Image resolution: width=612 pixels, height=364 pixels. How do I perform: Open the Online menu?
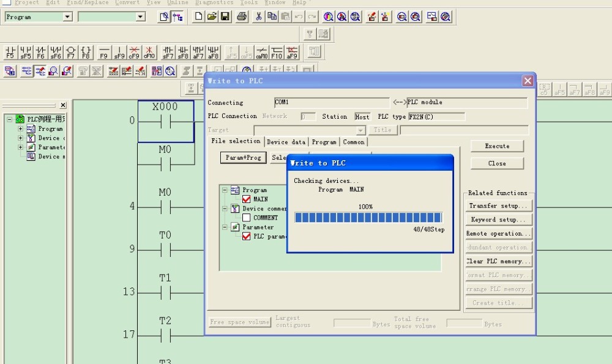(x=177, y=2)
